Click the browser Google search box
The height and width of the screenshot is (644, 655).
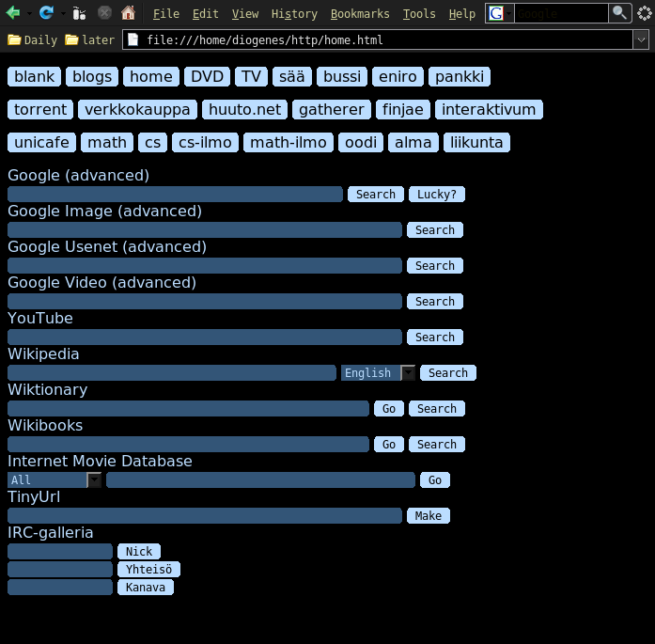pyautogui.click(x=561, y=13)
